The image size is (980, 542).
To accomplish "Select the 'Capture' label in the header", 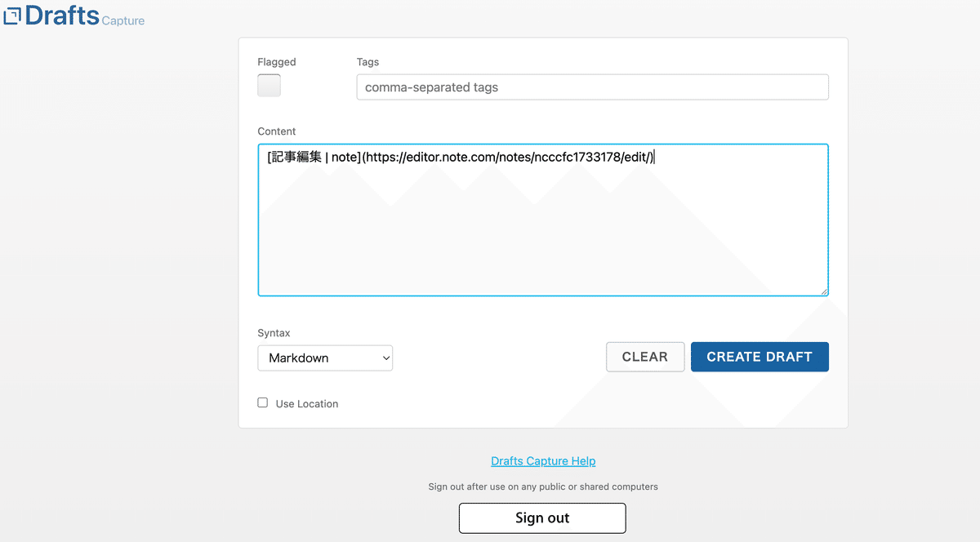I will click(123, 19).
